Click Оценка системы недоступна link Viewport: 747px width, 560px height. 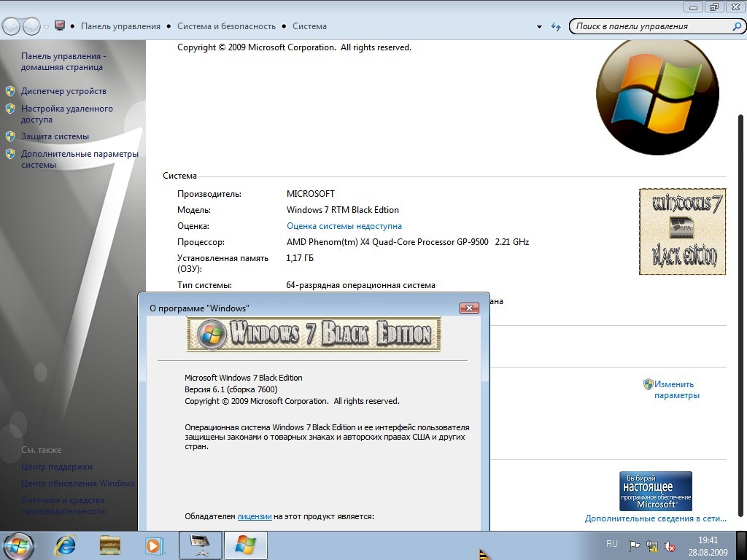click(344, 226)
